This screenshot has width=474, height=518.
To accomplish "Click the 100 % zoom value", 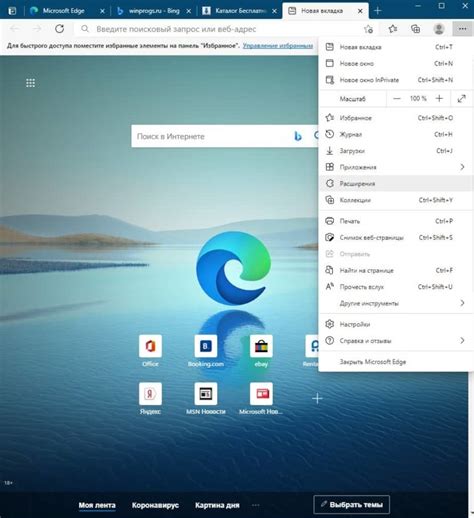I will (418, 99).
